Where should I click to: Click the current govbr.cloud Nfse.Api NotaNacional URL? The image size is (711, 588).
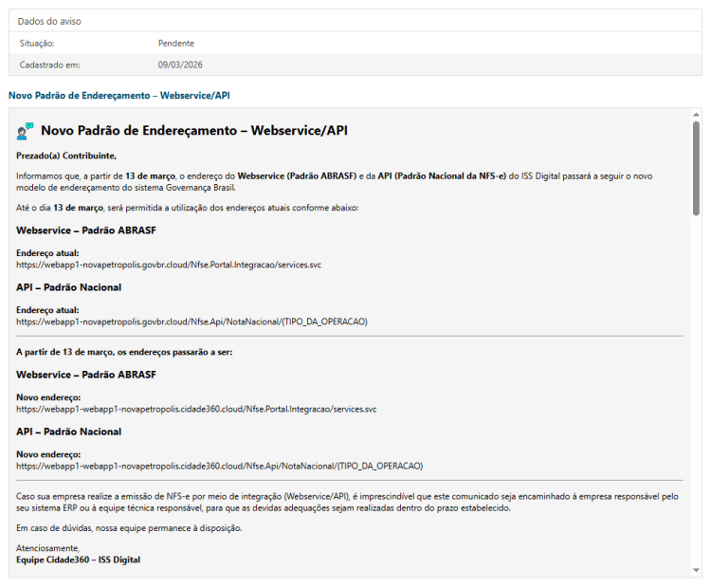(191, 322)
